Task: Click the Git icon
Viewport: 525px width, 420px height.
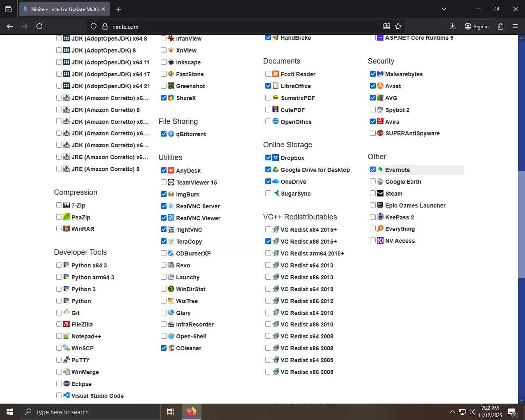Action: (66, 312)
